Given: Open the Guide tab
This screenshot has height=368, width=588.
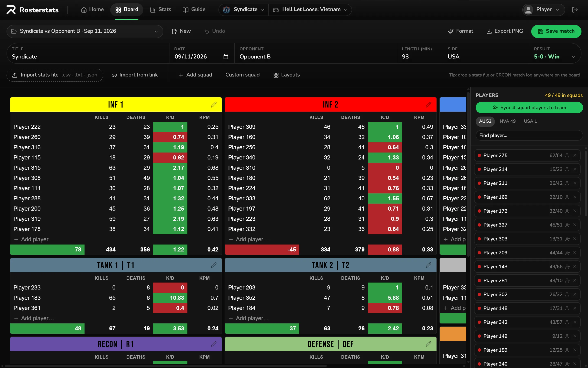Looking at the screenshot, I should pyautogui.click(x=194, y=10).
